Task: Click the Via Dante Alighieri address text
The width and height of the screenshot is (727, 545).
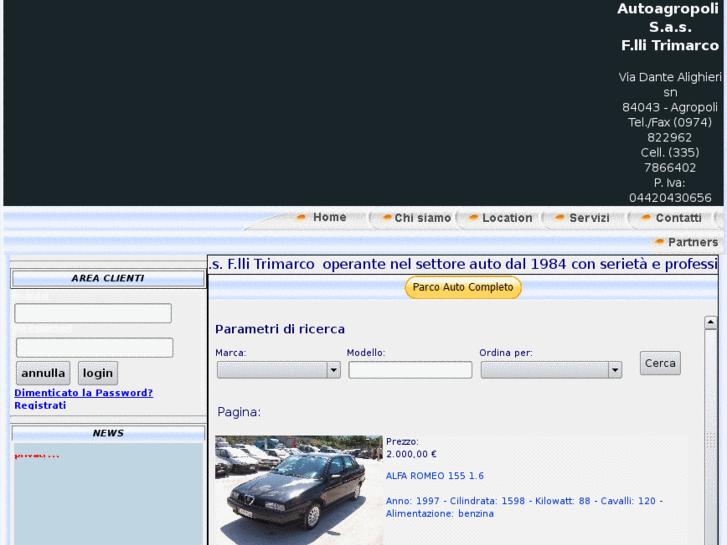Action: click(670, 84)
